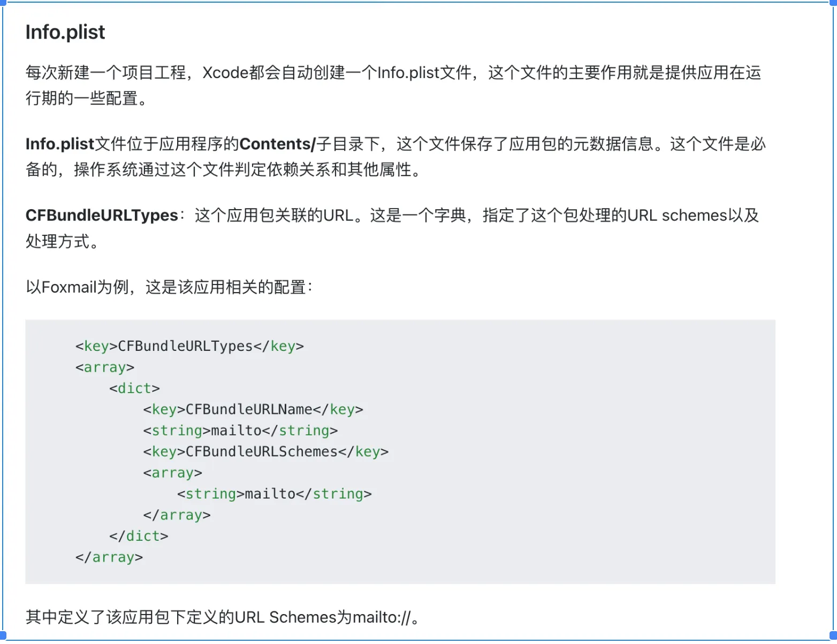
Task: Click the inner closing array tag in code
Action: coord(177,515)
